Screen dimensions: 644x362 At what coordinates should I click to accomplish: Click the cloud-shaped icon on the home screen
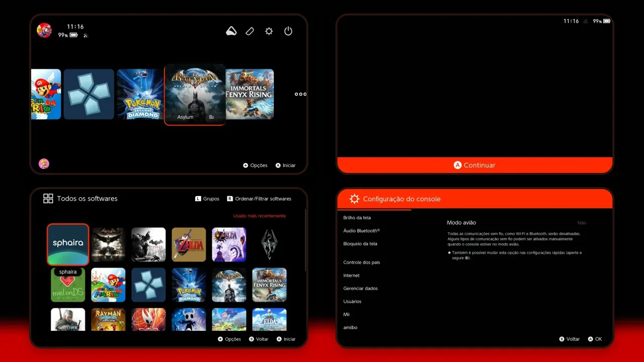(x=231, y=31)
